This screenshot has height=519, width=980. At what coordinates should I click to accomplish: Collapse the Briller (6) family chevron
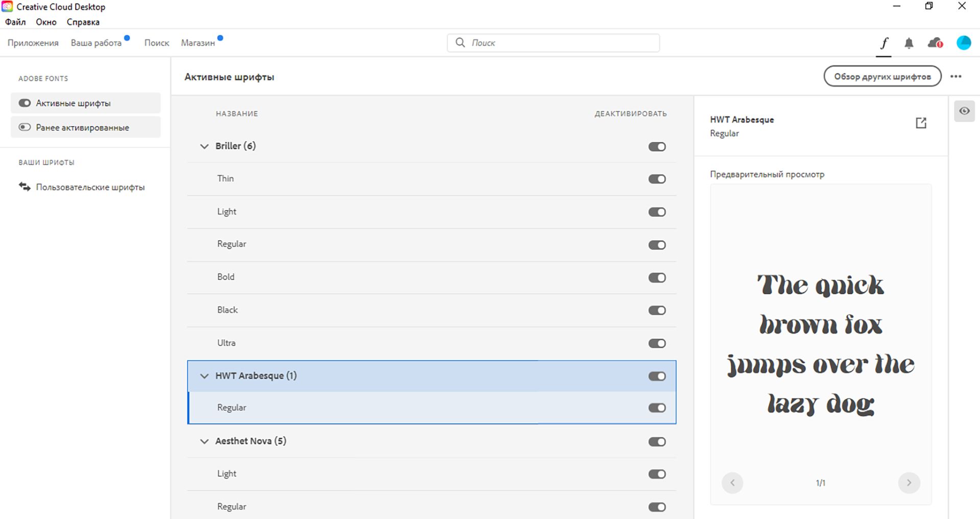[x=204, y=146]
